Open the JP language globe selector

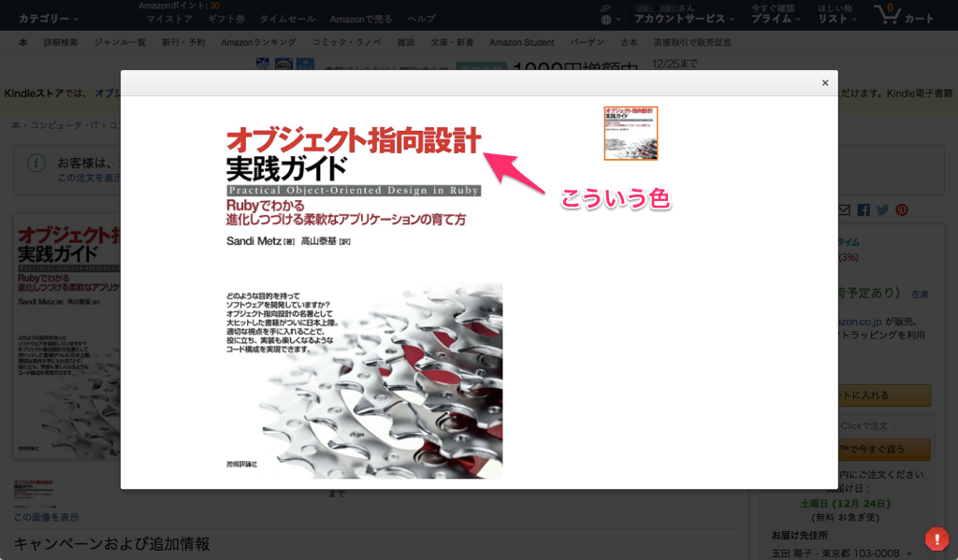tap(609, 15)
